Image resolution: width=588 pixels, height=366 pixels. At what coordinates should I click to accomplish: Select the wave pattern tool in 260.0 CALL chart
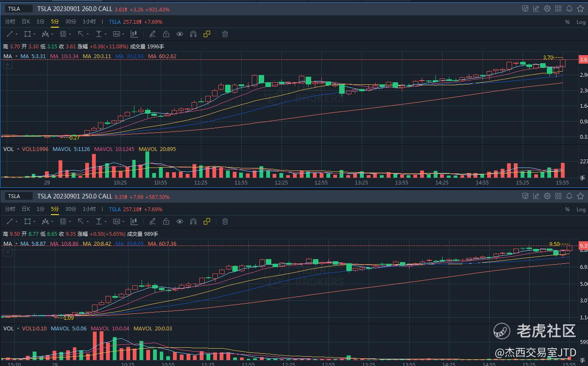pos(45,34)
